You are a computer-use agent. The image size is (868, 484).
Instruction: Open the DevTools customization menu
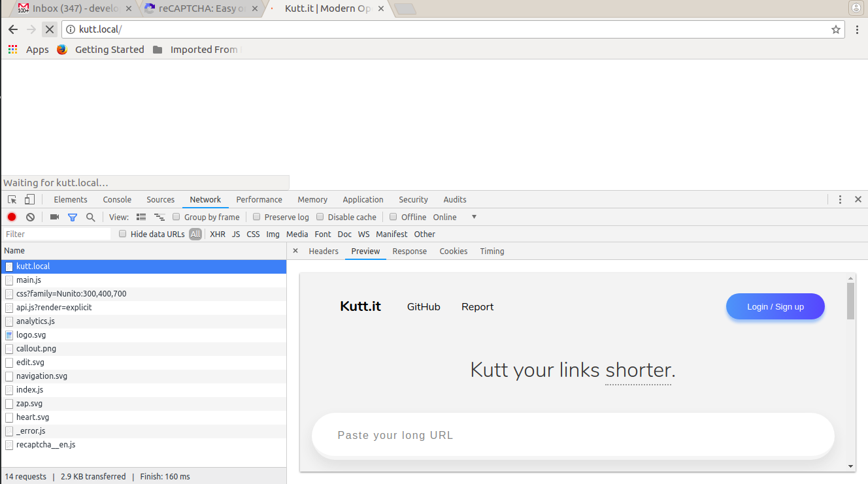click(840, 199)
